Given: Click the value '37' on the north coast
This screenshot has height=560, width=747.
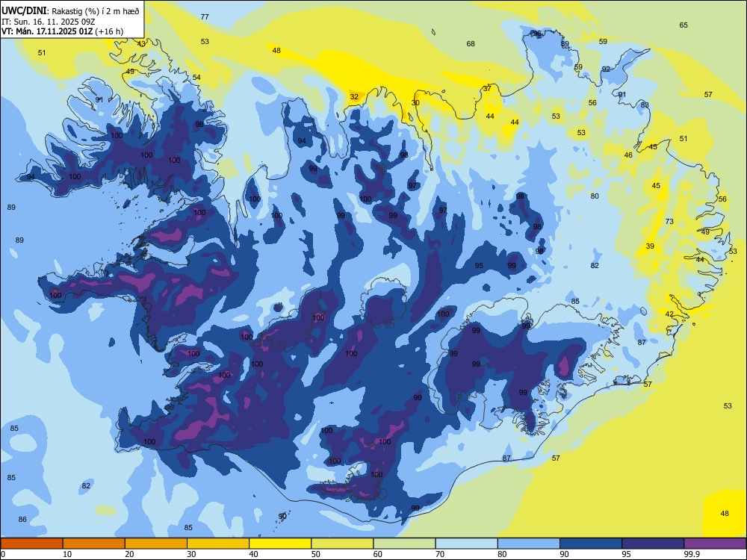Looking at the screenshot, I should click(x=487, y=89).
